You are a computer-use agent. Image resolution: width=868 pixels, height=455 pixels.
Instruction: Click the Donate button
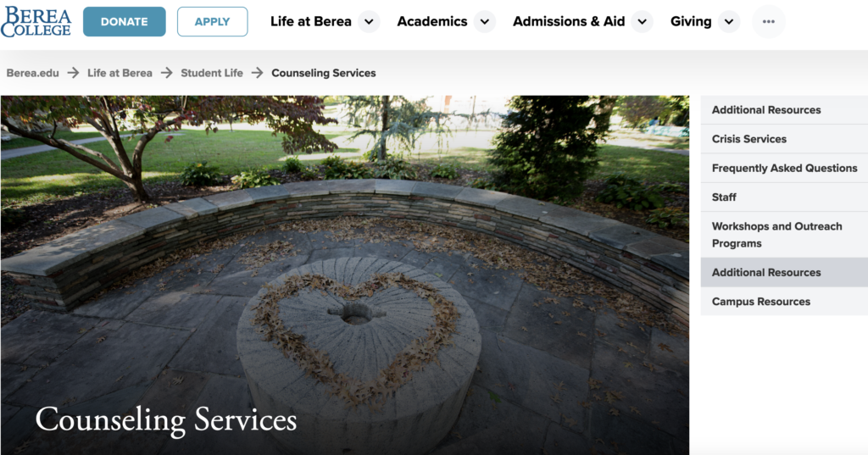(x=124, y=21)
